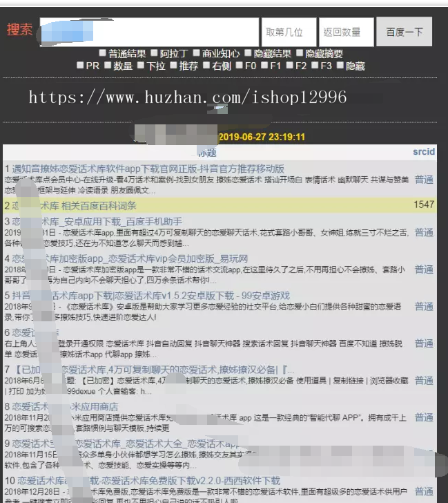Tick the 阿拉丁 checkbox
The width and height of the screenshot is (448, 503).
(154, 53)
